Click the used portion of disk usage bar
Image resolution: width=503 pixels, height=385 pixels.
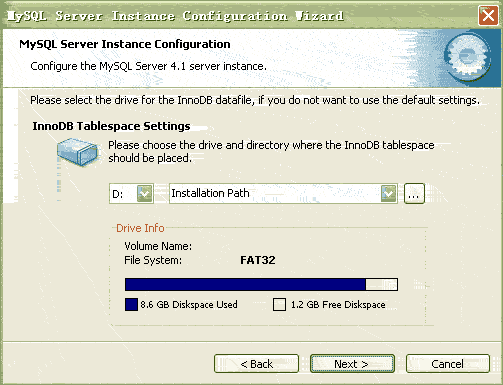245,285
